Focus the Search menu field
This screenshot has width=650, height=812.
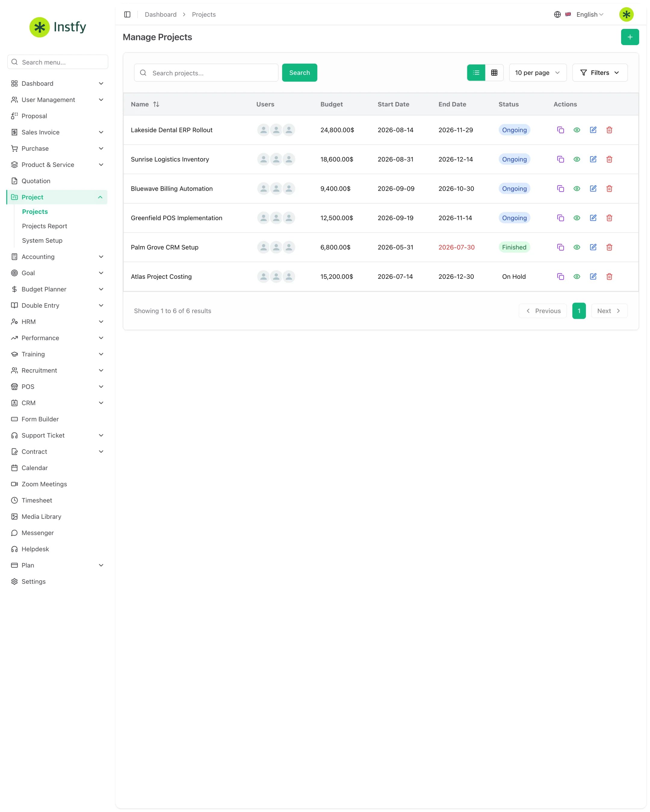click(58, 62)
